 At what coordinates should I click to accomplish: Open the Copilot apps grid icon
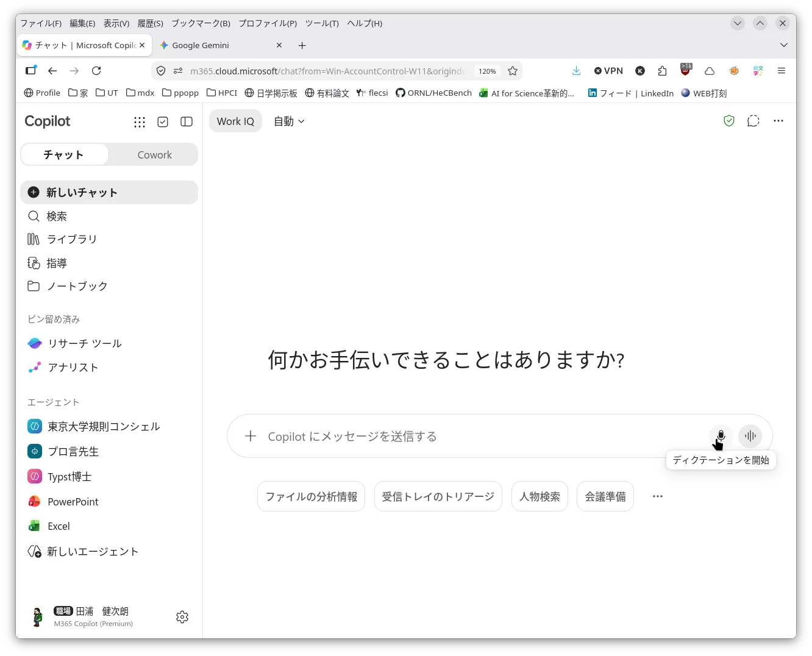[140, 122]
